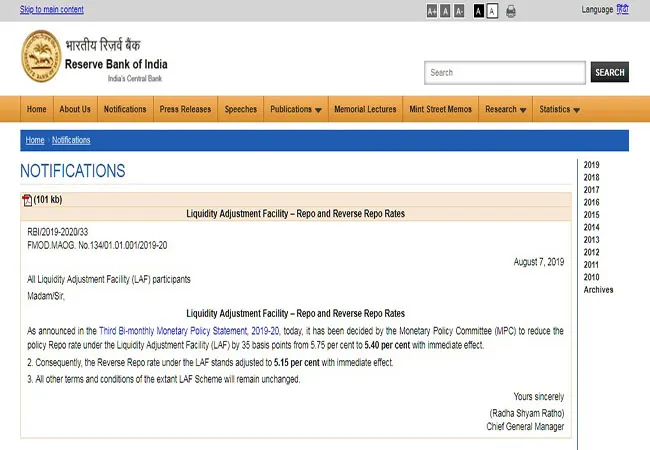Open the Speeches menu item
The image size is (650, 450).
[x=241, y=109]
